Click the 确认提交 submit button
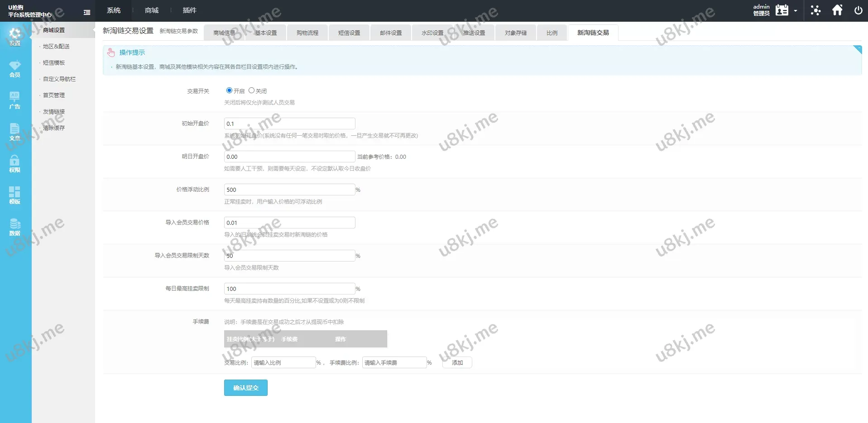This screenshot has height=423, width=868. [x=245, y=388]
